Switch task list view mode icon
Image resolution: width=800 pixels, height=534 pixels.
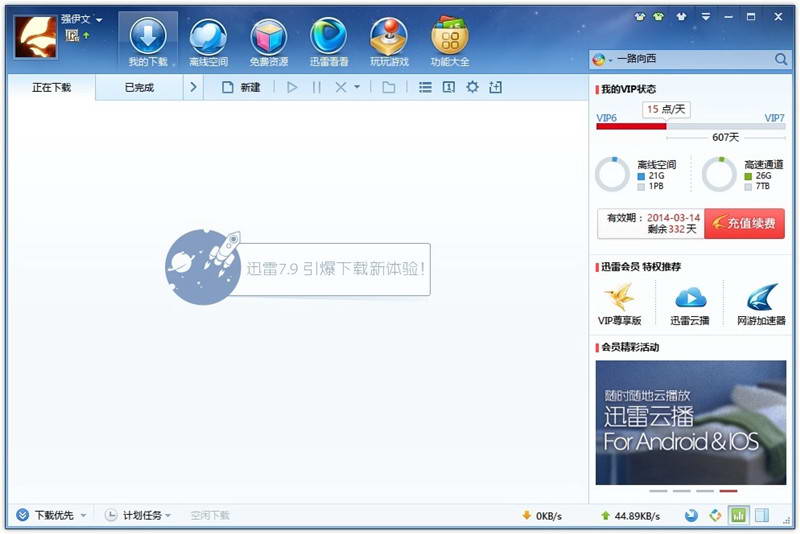tap(425, 87)
